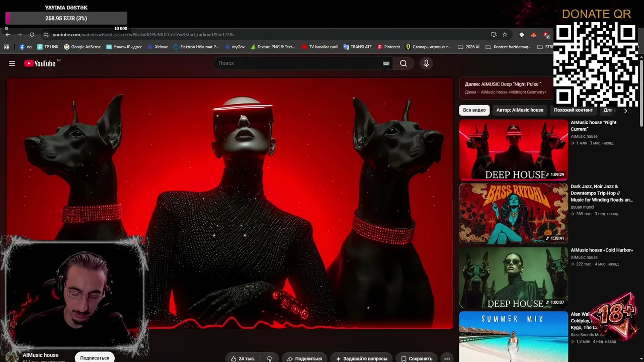Open the TV kanallar canli bookmark
644x362 pixels.
(x=320, y=47)
